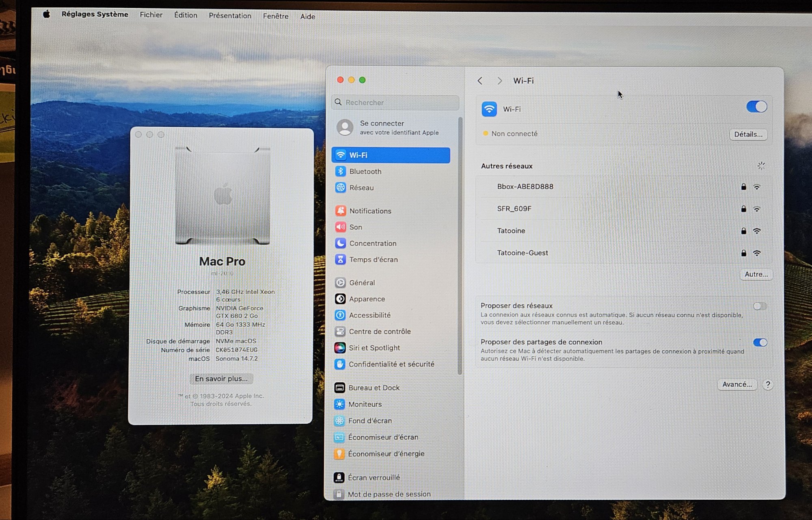The height and width of the screenshot is (520, 812).
Task: Go forward with right chevron
Action: pyautogui.click(x=499, y=81)
